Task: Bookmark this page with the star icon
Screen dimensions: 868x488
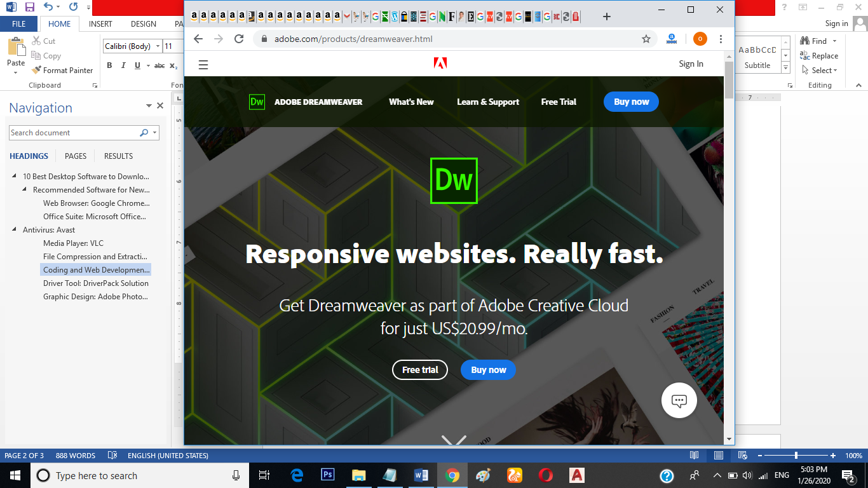Action: [x=646, y=39]
